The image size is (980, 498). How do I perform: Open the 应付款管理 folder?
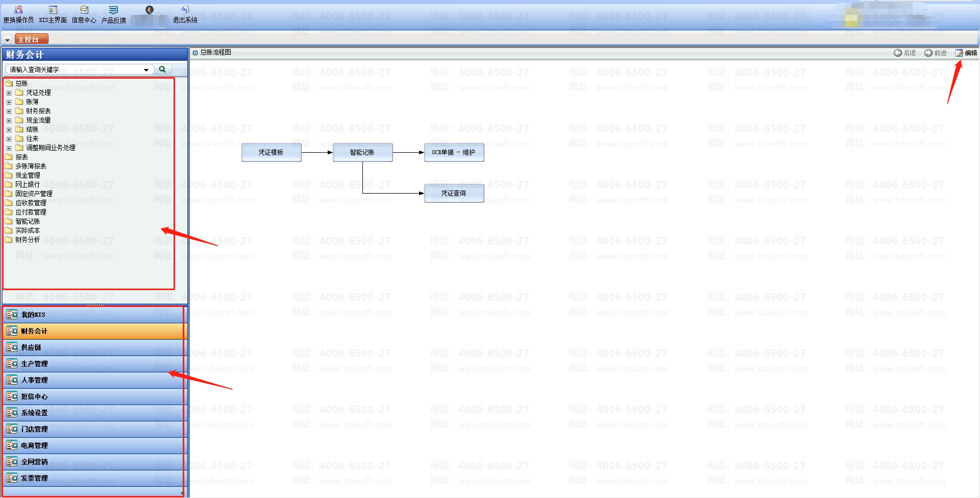(x=31, y=212)
